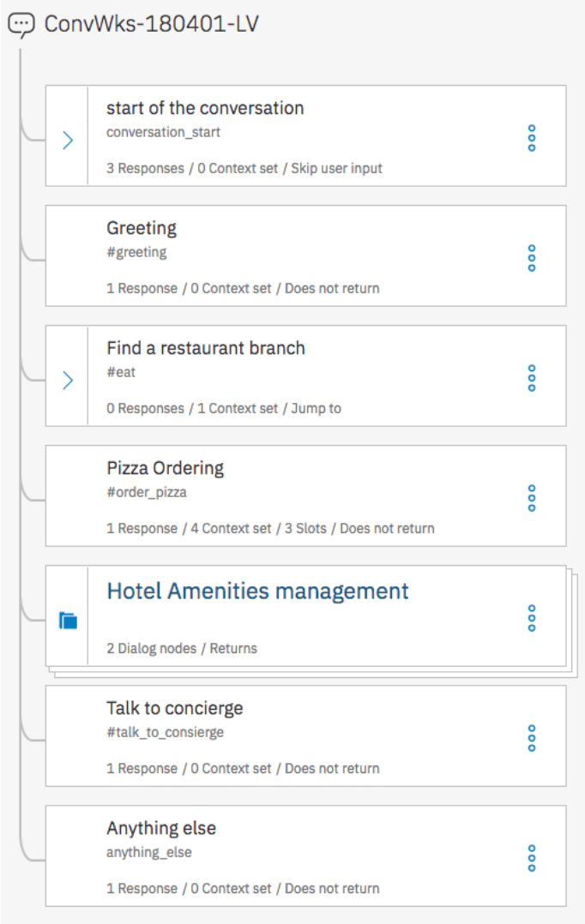
Task: Open three-dot menu on Pizza Ordering node
Action: [x=532, y=498]
